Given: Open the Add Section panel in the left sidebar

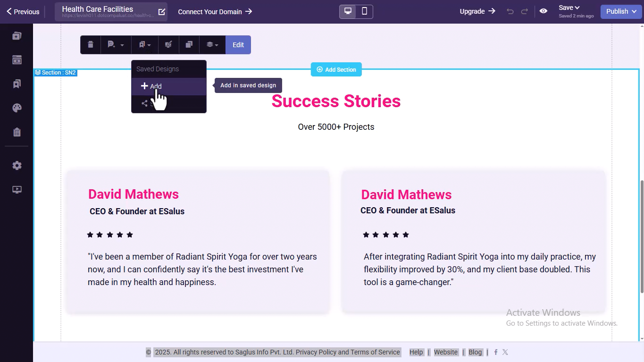Looking at the screenshot, I should [x=17, y=60].
